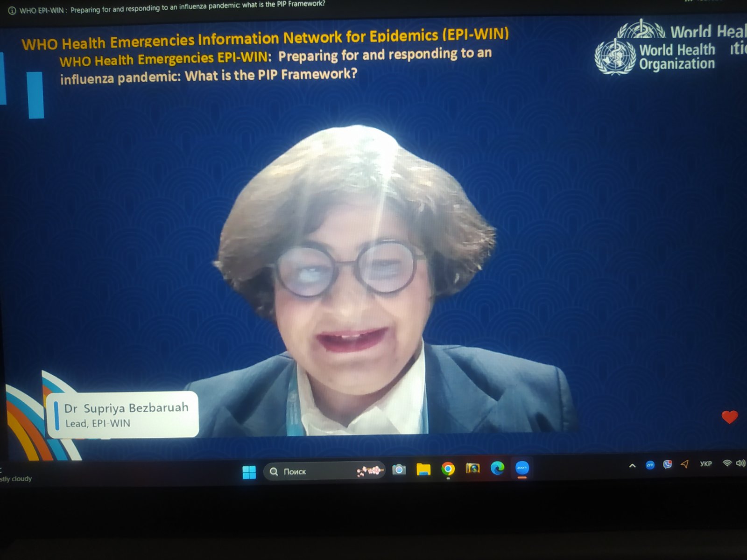Click the meeting info icon beside the title
The width and height of the screenshot is (747, 560).
point(12,11)
